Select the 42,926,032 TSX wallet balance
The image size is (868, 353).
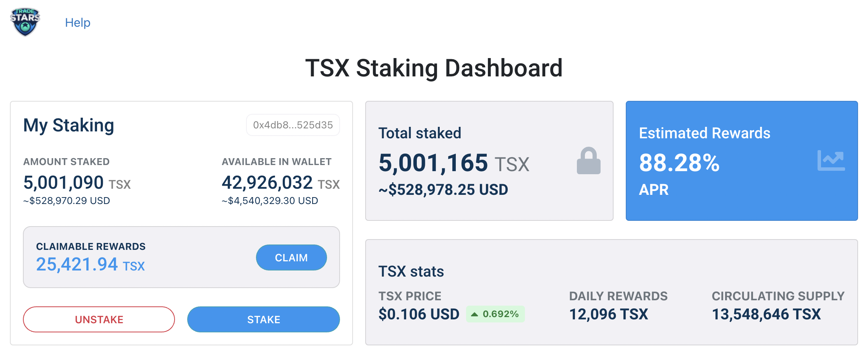tap(281, 183)
